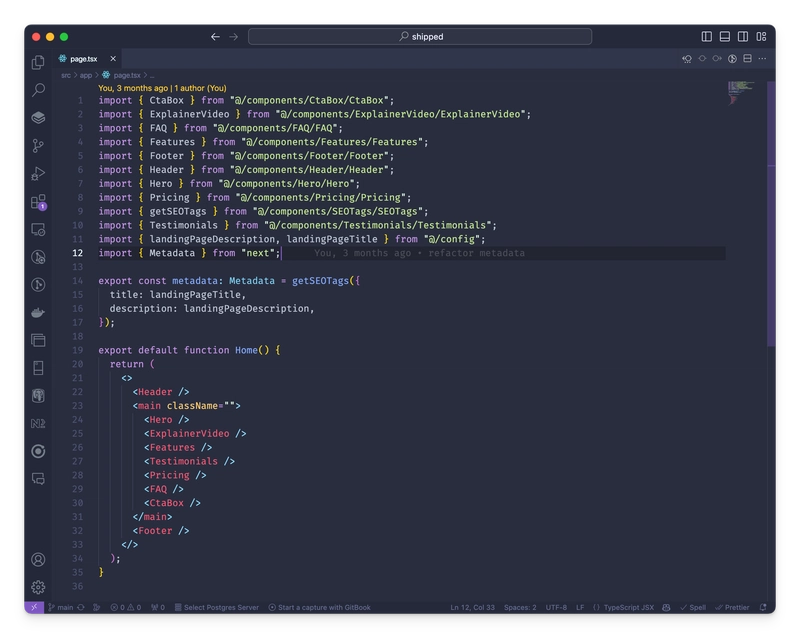Open git graph icon in status bar
Image resolution: width=800 pixels, height=638 pixels.
96,607
